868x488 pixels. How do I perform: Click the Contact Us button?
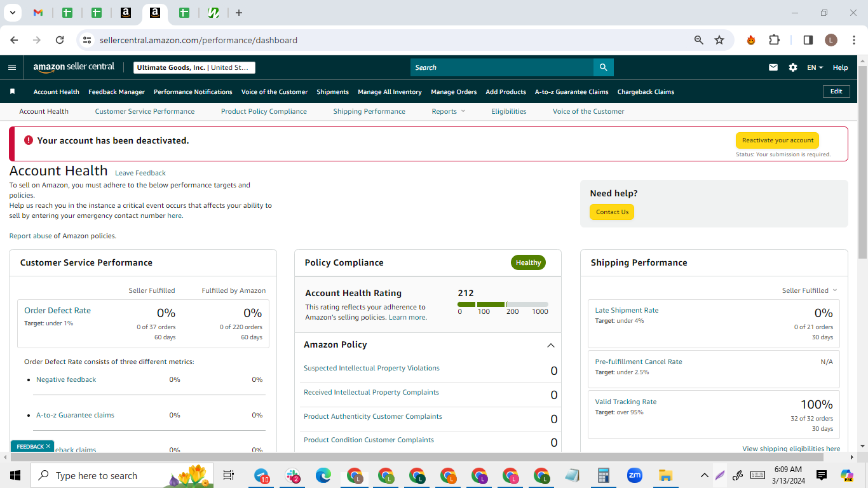(x=612, y=212)
